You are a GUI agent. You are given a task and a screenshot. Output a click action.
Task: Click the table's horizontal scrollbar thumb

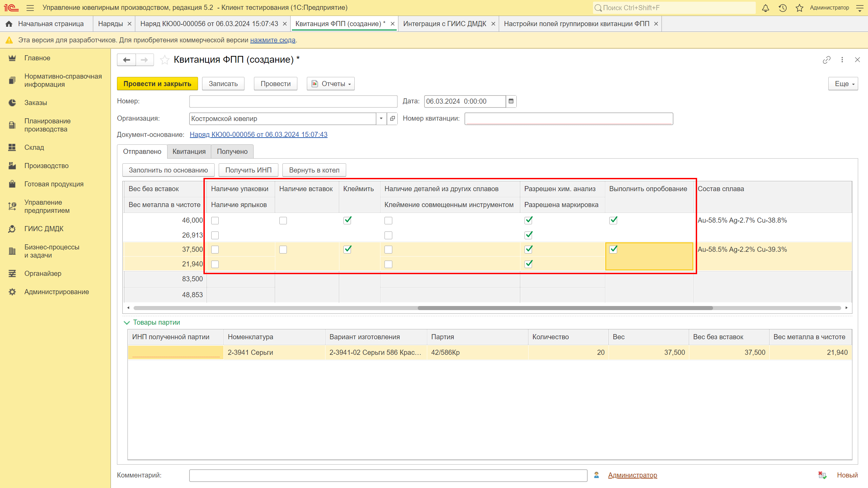(565, 308)
